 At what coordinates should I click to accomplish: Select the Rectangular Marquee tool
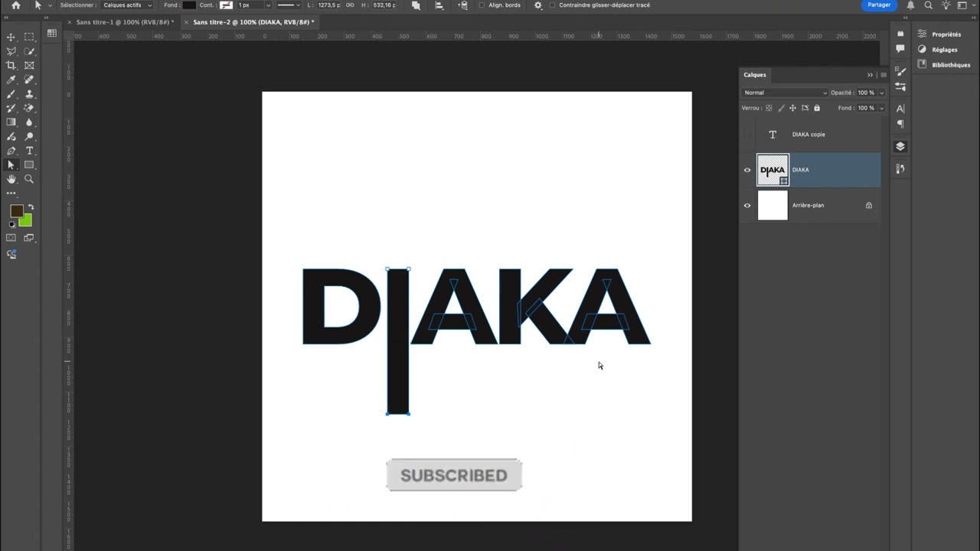coord(29,37)
